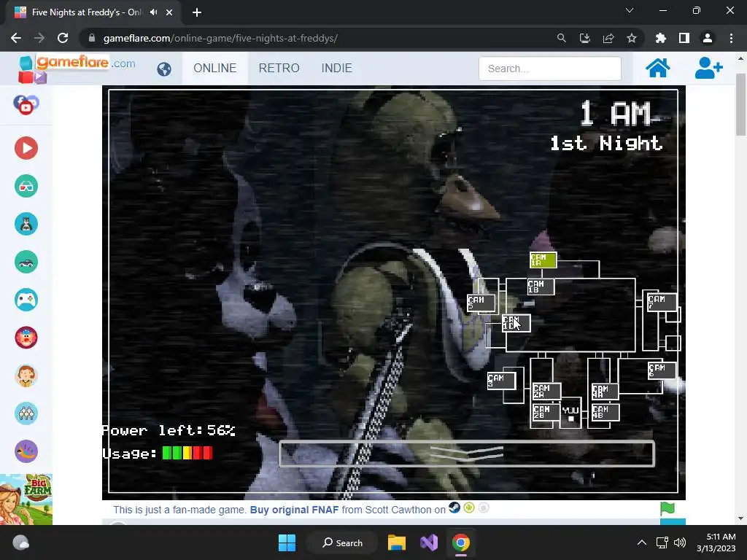Click the gameflare.com logo
This screenshot has width=747, height=560.
pyautogui.click(x=77, y=68)
